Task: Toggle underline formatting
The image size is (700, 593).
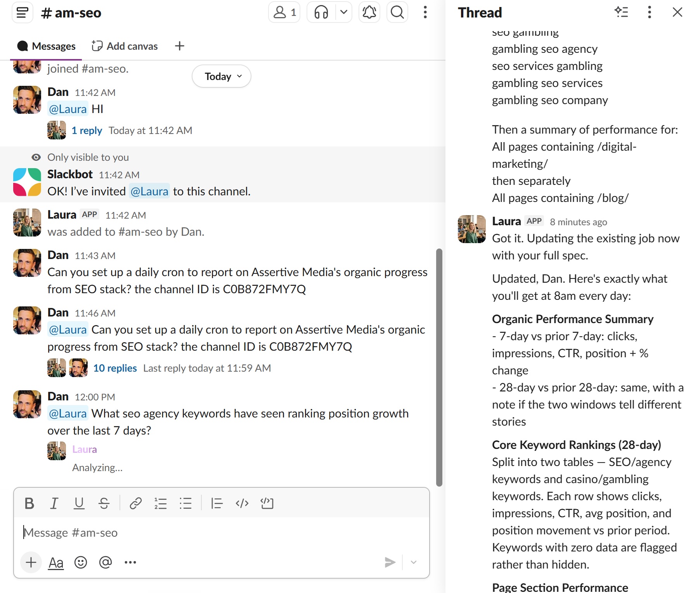Action: click(79, 503)
